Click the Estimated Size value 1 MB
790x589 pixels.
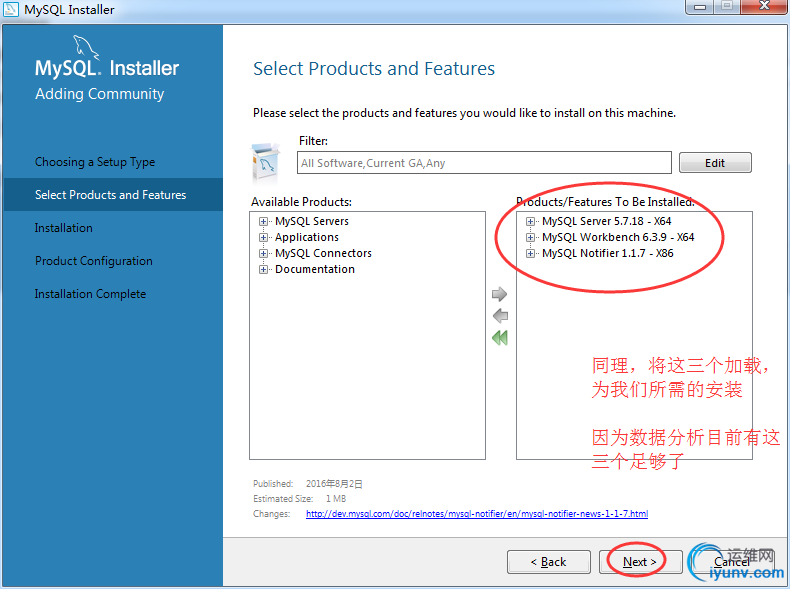336,499
